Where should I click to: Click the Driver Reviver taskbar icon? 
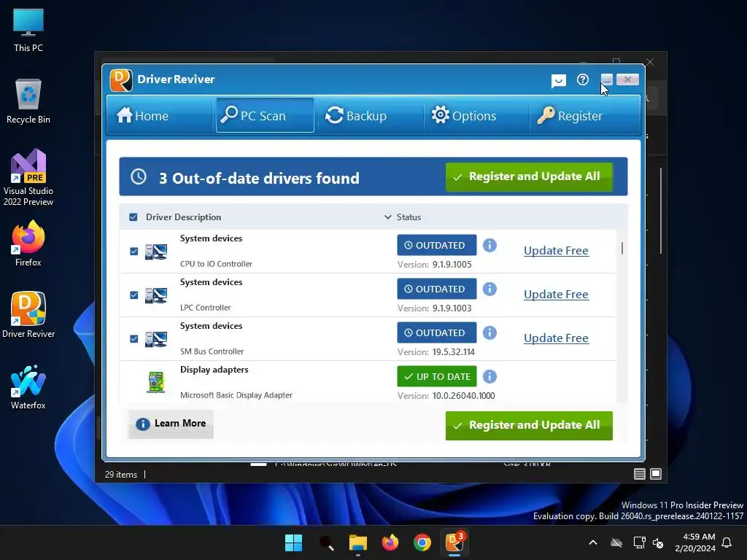pyautogui.click(x=454, y=542)
